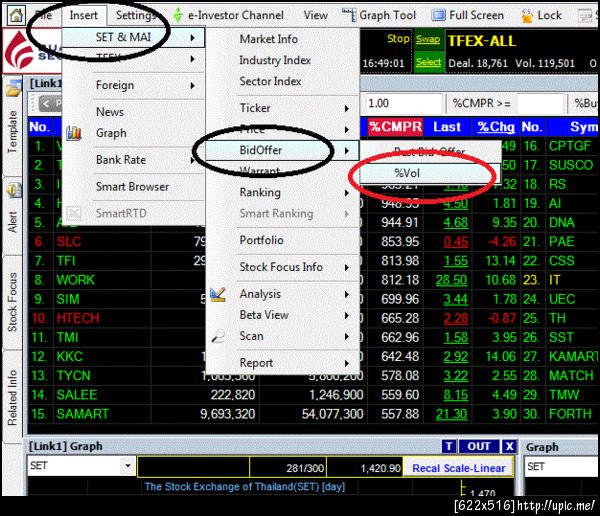Close the Link1 Graph panel with X
Viewport: 600px width, 516px height.
(x=509, y=446)
